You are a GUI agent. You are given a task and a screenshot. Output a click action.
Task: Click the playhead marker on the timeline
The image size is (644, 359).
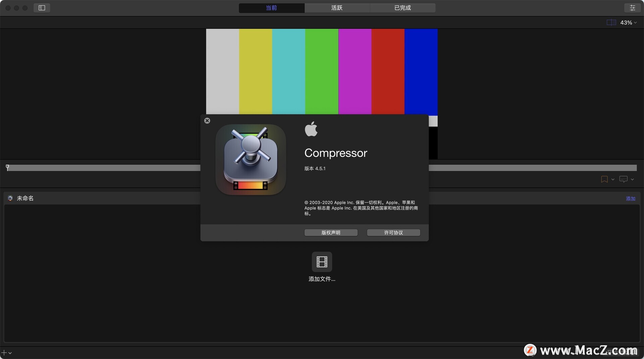[7, 167]
